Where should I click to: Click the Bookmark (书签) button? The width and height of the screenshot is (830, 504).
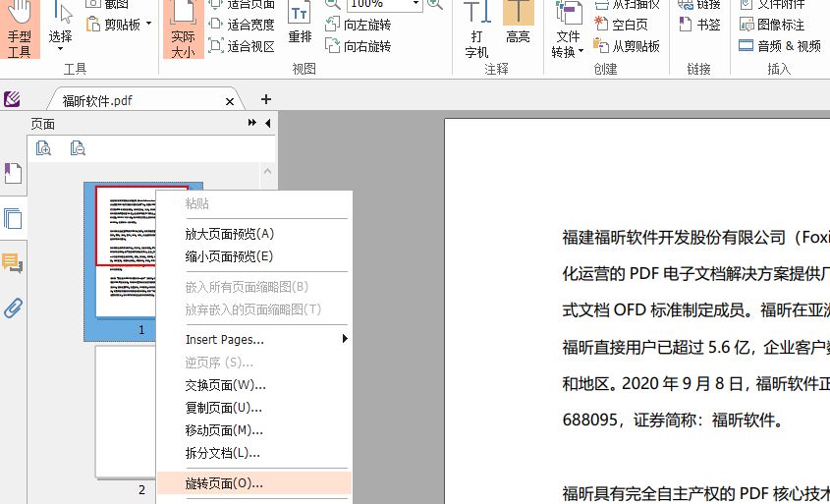pos(699,25)
